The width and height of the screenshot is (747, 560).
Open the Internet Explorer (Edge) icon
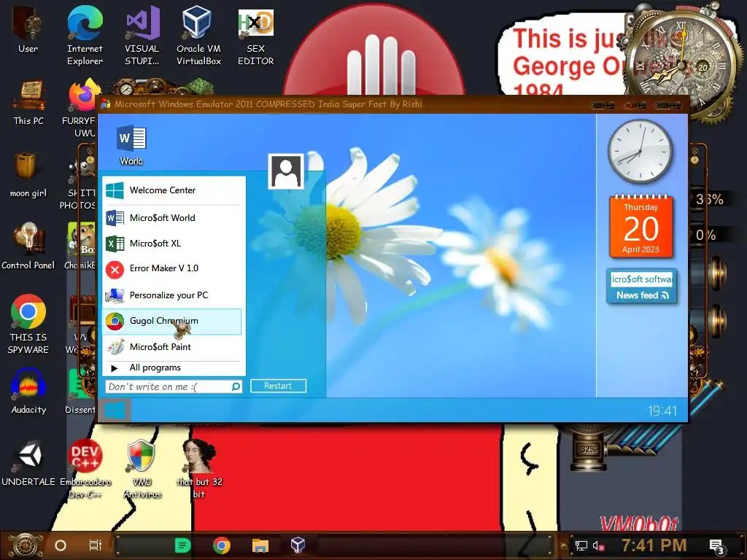pos(85,34)
